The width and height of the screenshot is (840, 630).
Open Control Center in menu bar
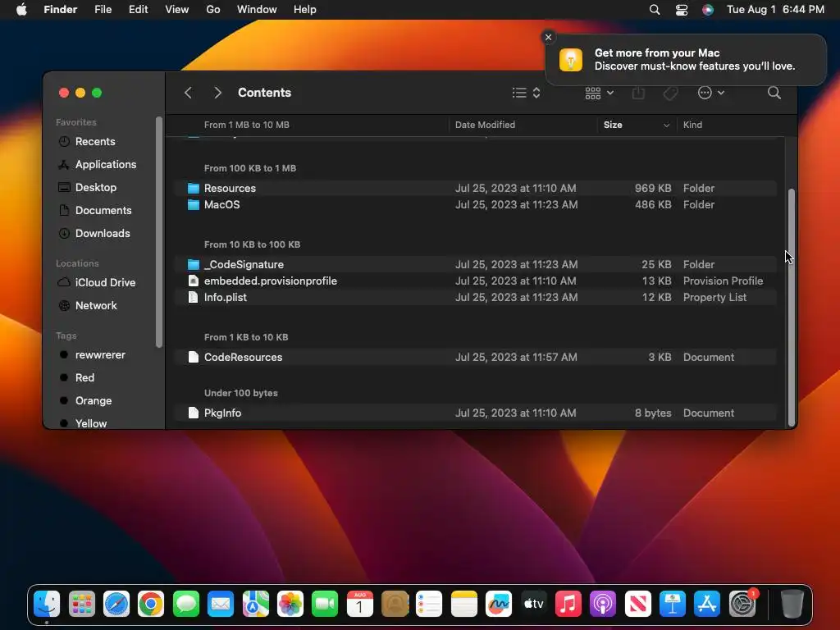click(682, 10)
